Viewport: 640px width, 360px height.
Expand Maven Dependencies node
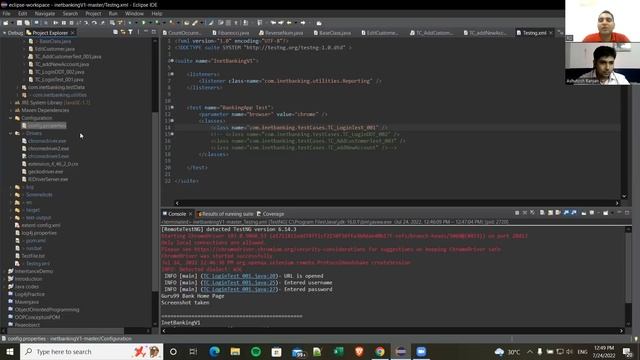coord(11,110)
